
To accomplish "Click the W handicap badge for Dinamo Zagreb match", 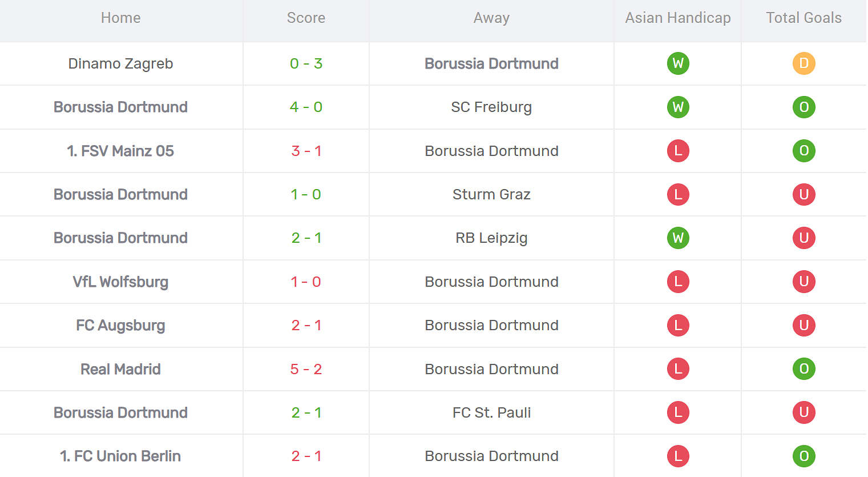I will click(x=678, y=63).
